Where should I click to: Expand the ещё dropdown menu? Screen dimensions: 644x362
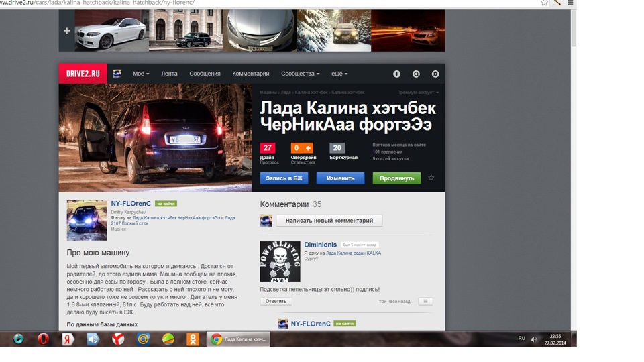coord(339,74)
